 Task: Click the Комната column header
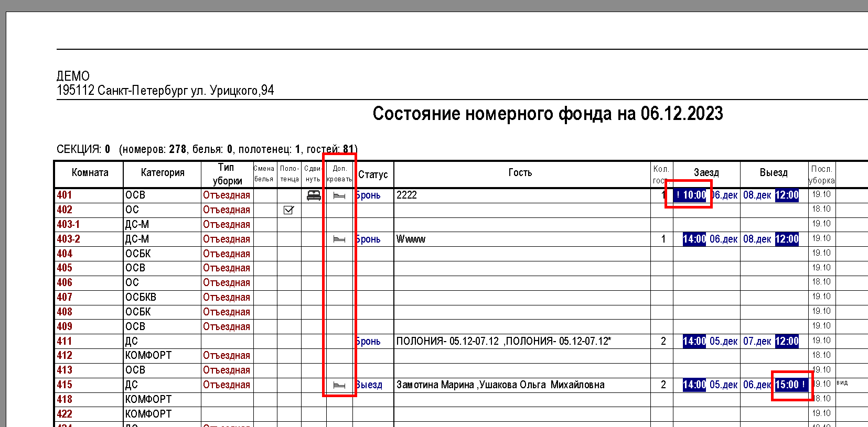tap(90, 173)
